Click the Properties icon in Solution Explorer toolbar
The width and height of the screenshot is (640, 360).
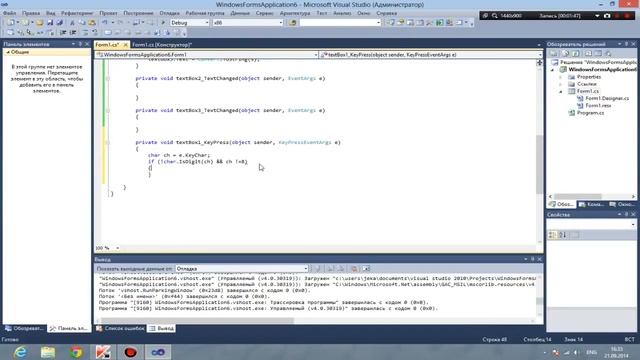click(554, 53)
